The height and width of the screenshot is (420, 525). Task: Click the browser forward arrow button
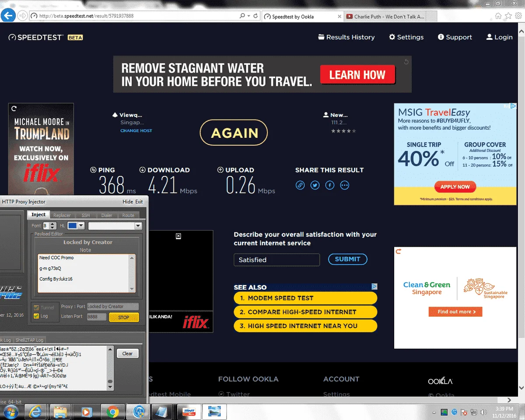[22, 16]
